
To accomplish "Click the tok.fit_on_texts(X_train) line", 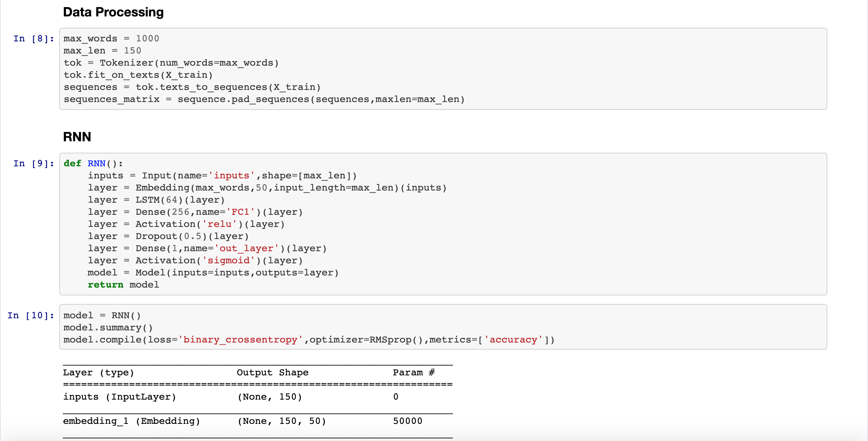I will (x=138, y=75).
